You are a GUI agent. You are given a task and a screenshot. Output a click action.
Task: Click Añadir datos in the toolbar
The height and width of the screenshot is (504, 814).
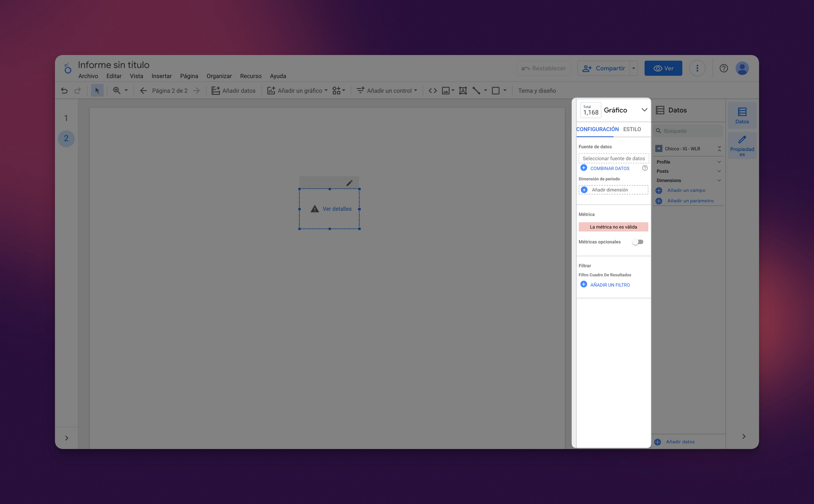(x=234, y=91)
